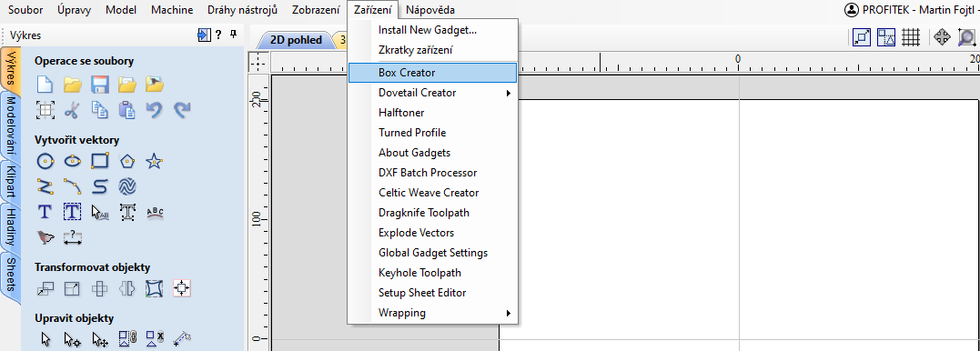Screen dimensions: 980x351
Task: Select the Draw Circle tool
Action: [x=45, y=162]
